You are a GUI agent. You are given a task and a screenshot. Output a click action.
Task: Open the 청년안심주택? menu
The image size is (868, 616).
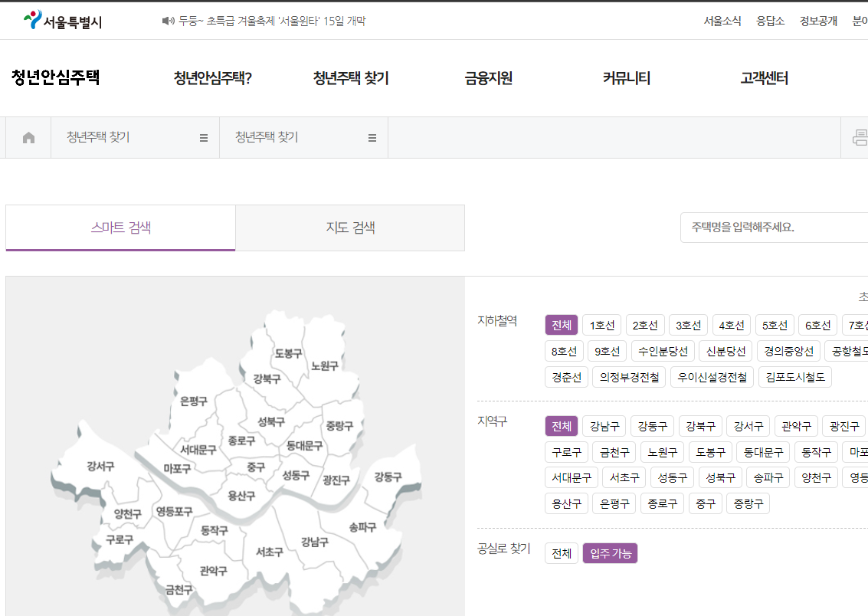tap(212, 78)
